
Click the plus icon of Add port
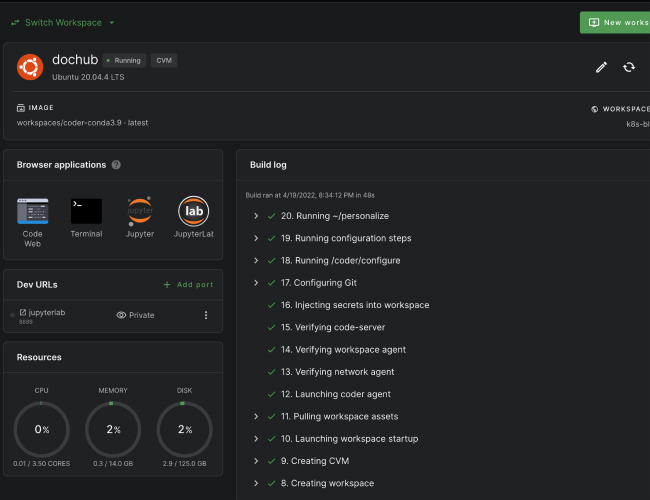[167, 284]
